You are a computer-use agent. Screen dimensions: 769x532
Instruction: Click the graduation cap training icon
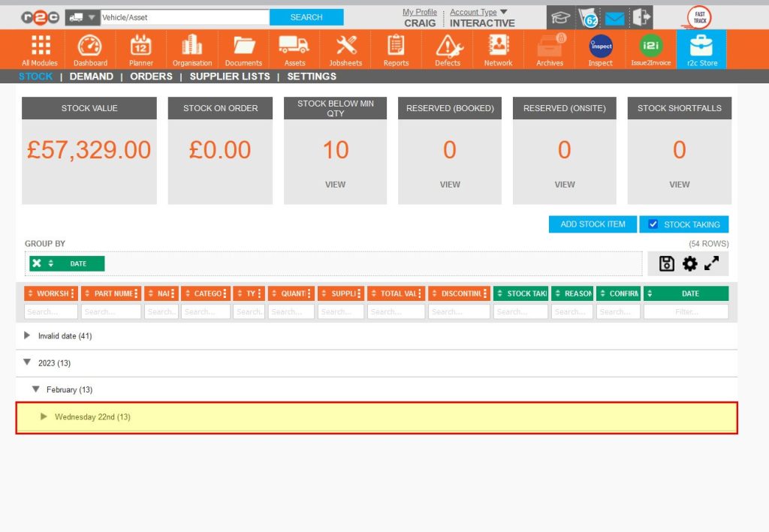click(x=559, y=16)
